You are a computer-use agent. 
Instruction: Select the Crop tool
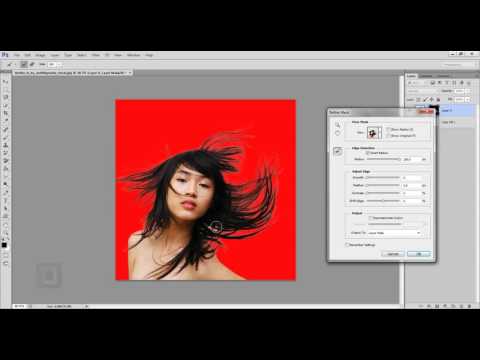(x=5, y=113)
